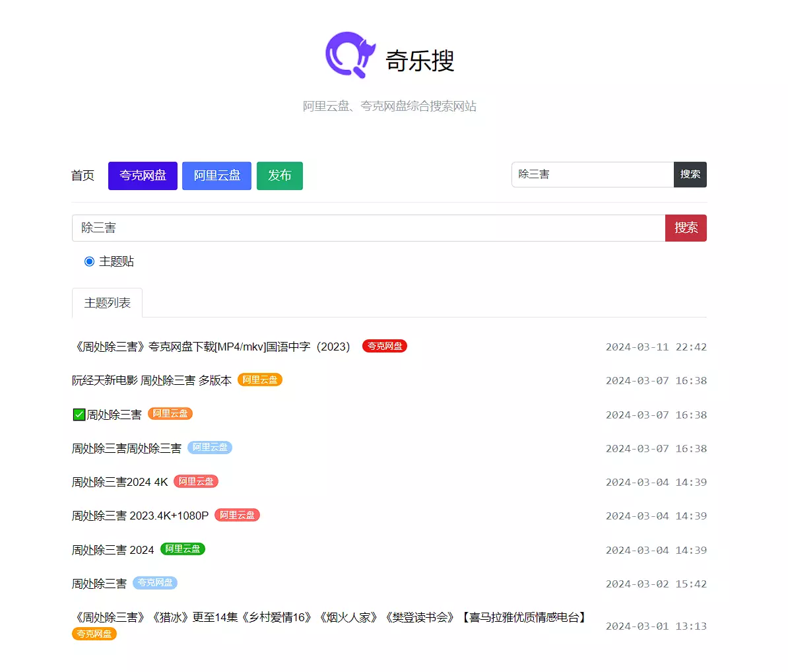788x672 pixels.
Task: Open 《周处除三害》《猎冰》更至14集 result link
Action: click(x=330, y=617)
